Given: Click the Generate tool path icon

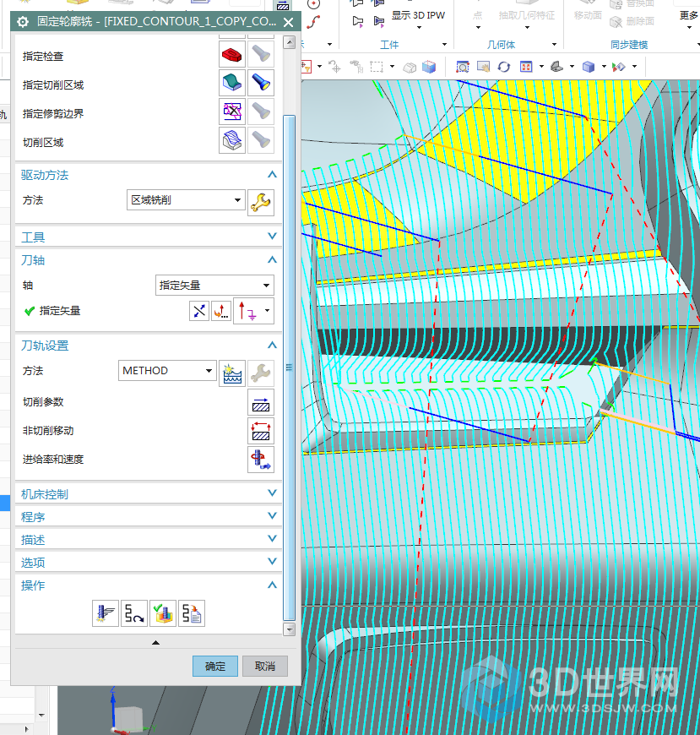Looking at the screenshot, I should pyautogui.click(x=106, y=612).
